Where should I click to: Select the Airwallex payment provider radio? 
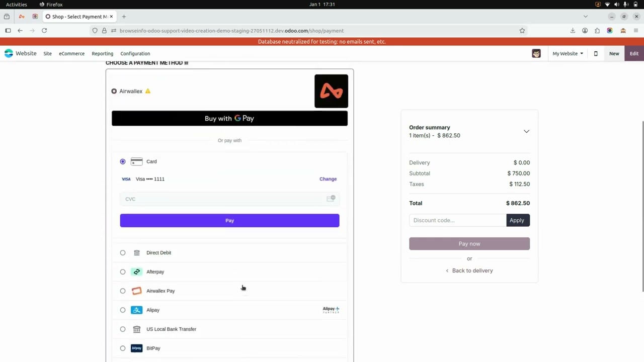(114, 91)
